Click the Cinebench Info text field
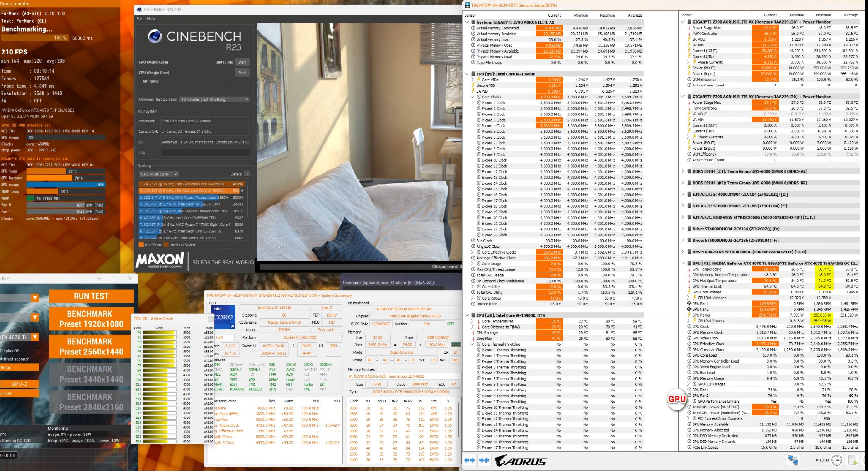The height and width of the screenshot is (471, 868). (205, 152)
